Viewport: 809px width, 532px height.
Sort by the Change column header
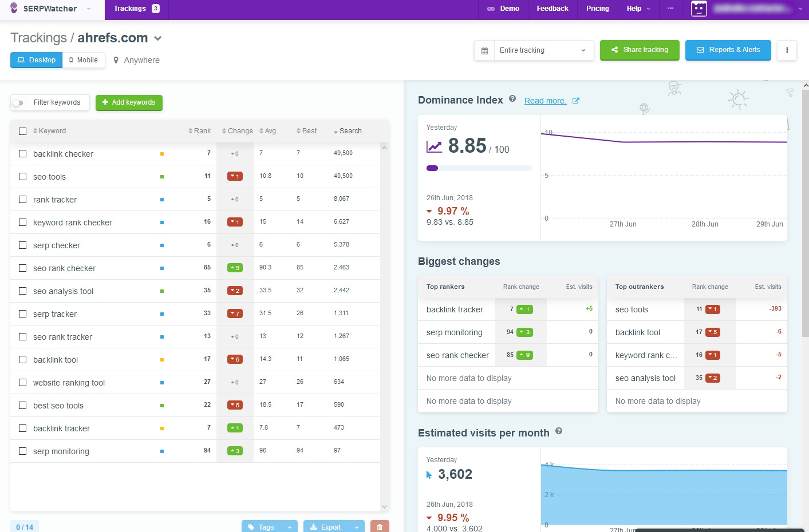pos(237,131)
